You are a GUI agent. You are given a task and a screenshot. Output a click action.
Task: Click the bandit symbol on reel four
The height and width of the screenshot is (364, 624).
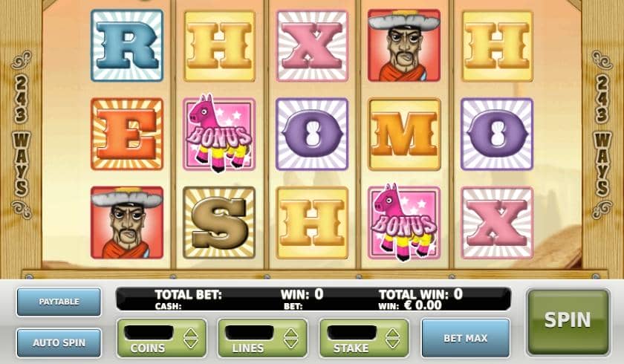pyautogui.click(x=404, y=46)
